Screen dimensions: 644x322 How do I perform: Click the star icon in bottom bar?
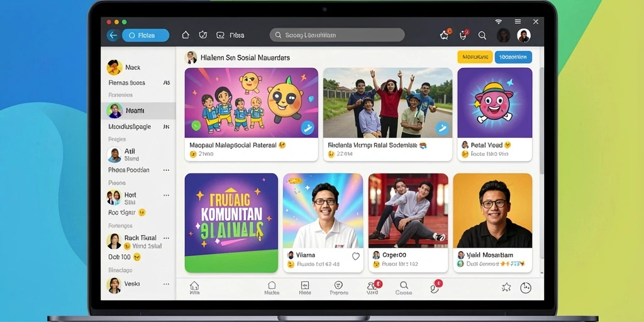tap(506, 287)
